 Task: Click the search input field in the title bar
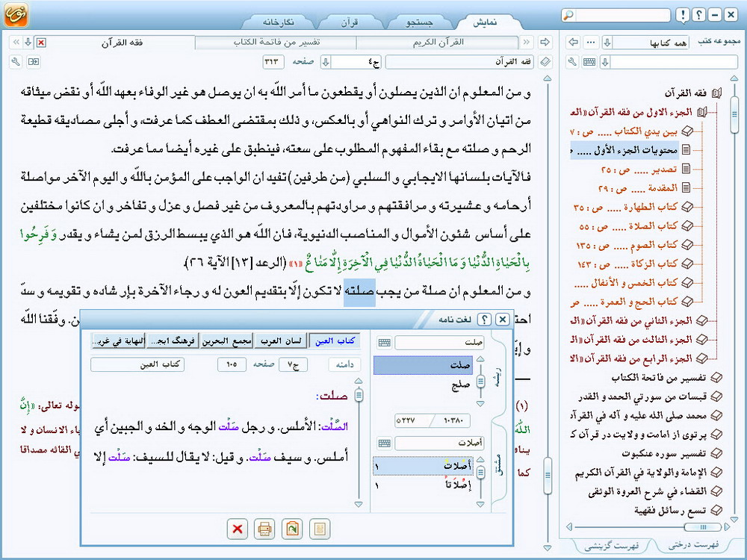[629, 15]
